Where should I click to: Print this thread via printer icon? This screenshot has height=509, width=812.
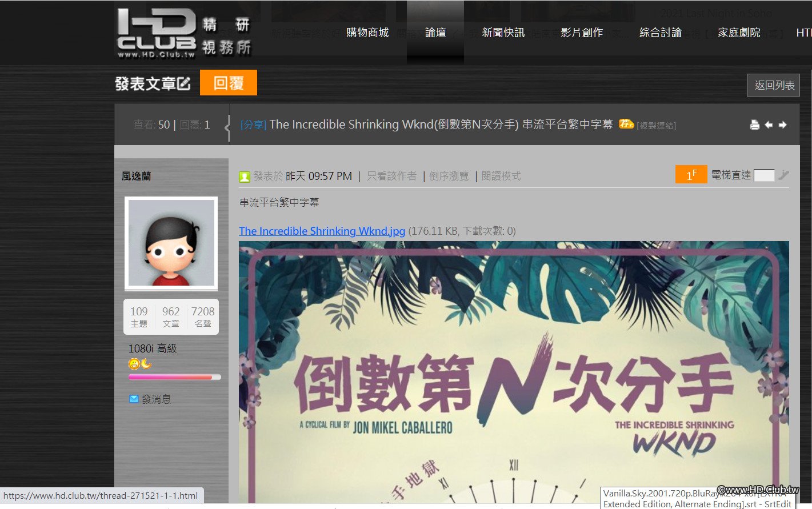pos(754,125)
